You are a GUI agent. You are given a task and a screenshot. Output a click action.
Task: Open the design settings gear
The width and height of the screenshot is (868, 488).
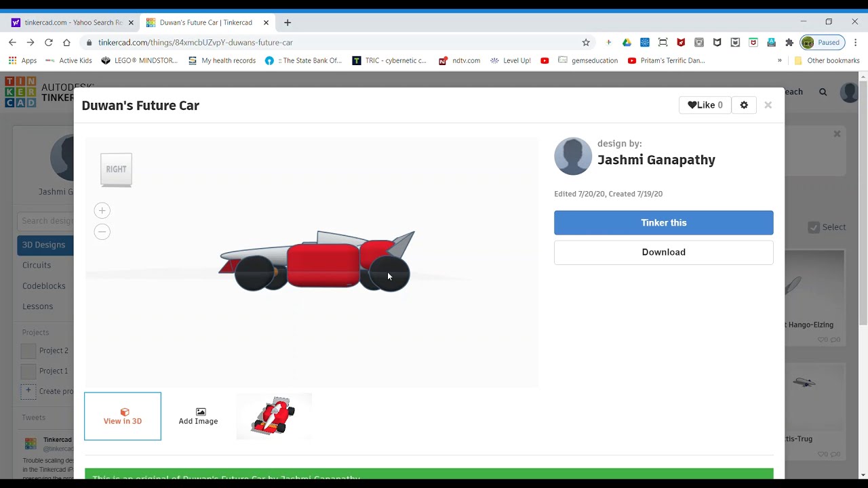[744, 105]
